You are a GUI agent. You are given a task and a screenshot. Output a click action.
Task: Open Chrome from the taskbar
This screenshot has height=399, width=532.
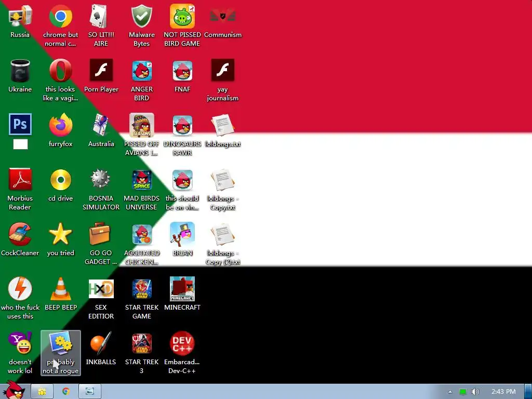(66, 392)
